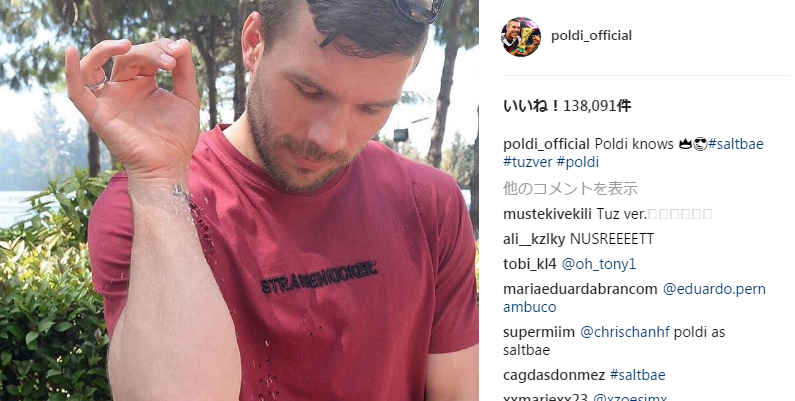The width and height of the screenshot is (795, 401).
Task: Open poldi_official profile avatar picture
Action: [x=521, y=37]
